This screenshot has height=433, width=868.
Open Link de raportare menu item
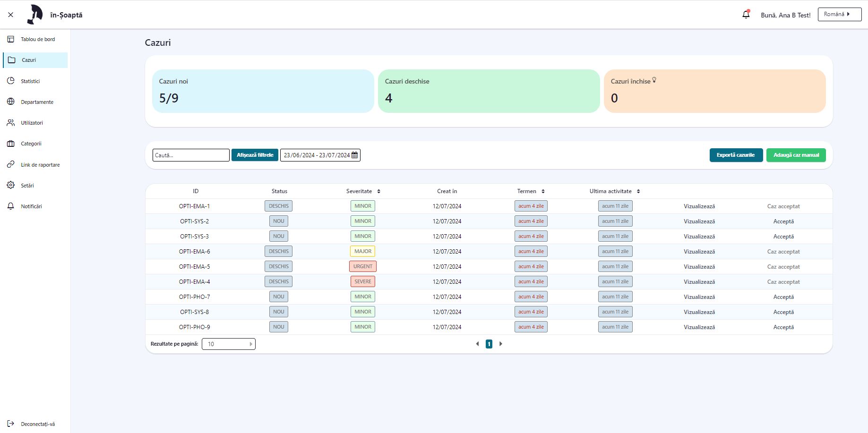click(x=40, y=165)
